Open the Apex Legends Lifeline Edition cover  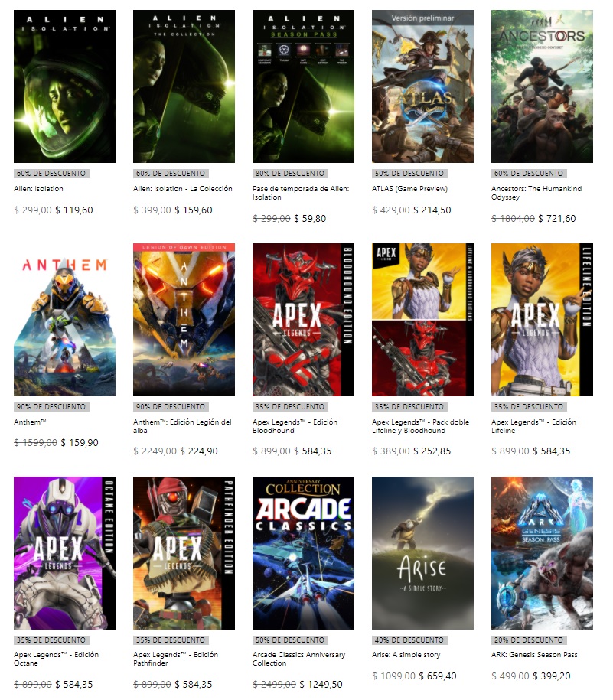pos(542,320)
